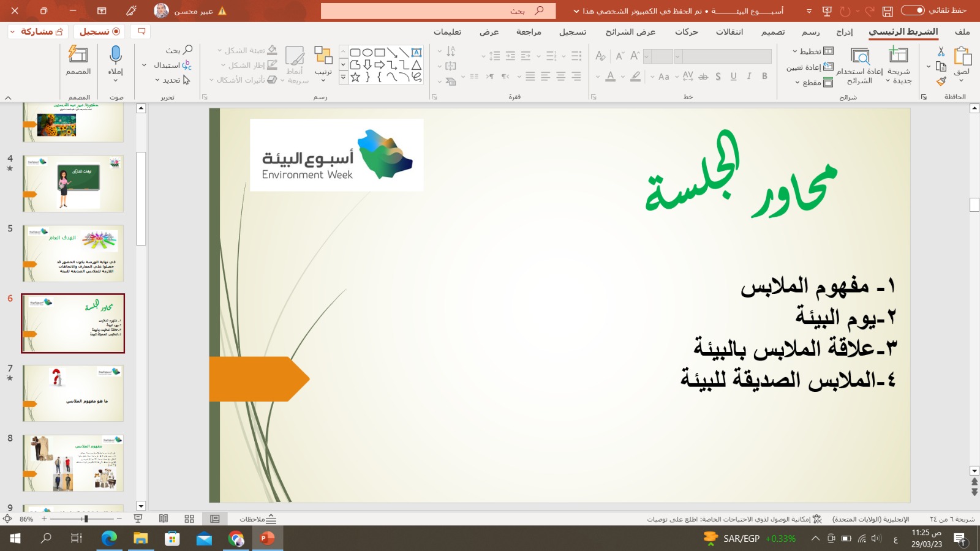The image size is (980, 551).
Task: Apply text shadow S icon
Action: [718, 77]
